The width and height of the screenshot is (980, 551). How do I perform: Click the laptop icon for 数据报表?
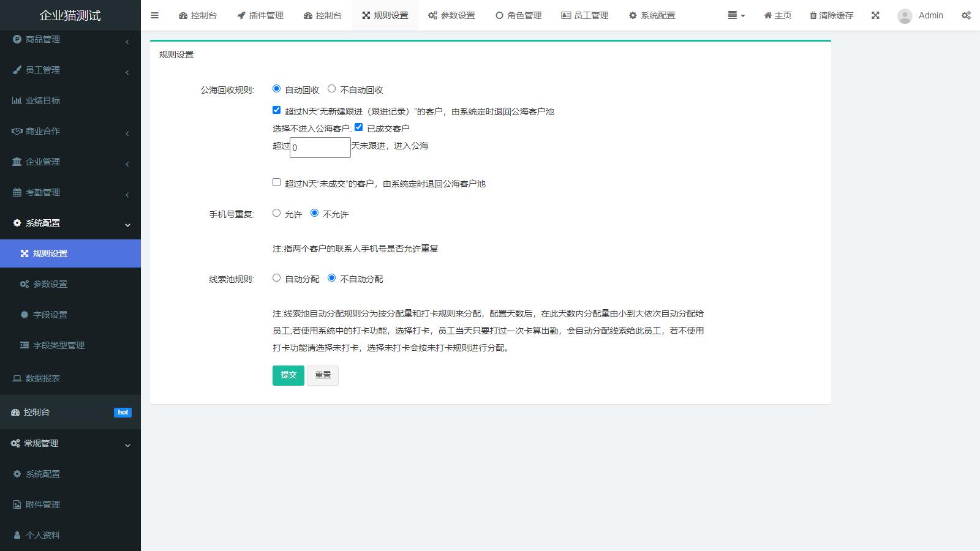[17, 378]
